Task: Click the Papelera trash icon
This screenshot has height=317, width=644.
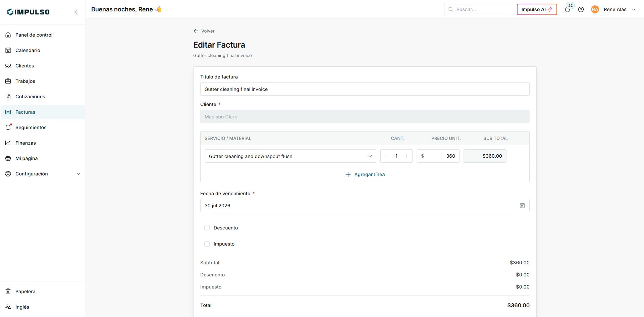Action: [8, 292]
